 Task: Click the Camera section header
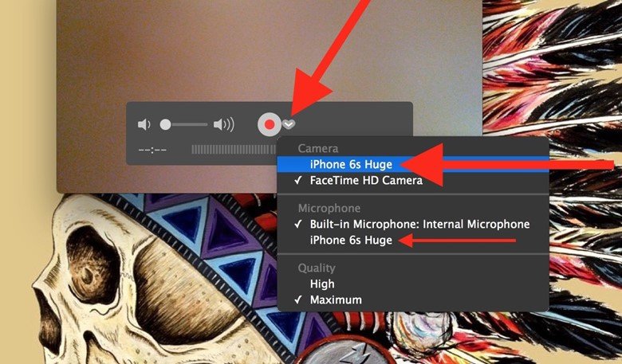point(317,147)
